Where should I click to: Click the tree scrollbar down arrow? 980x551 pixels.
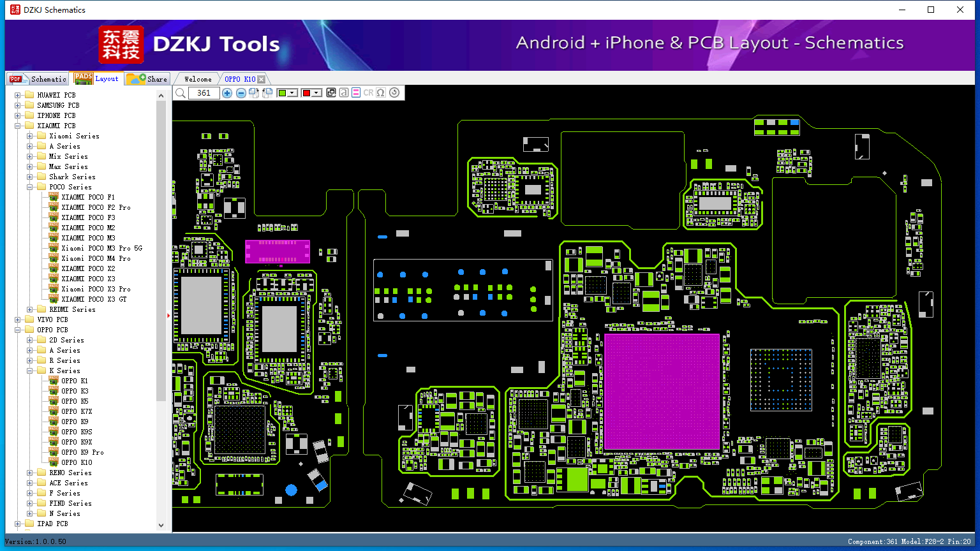coord(161,525)
